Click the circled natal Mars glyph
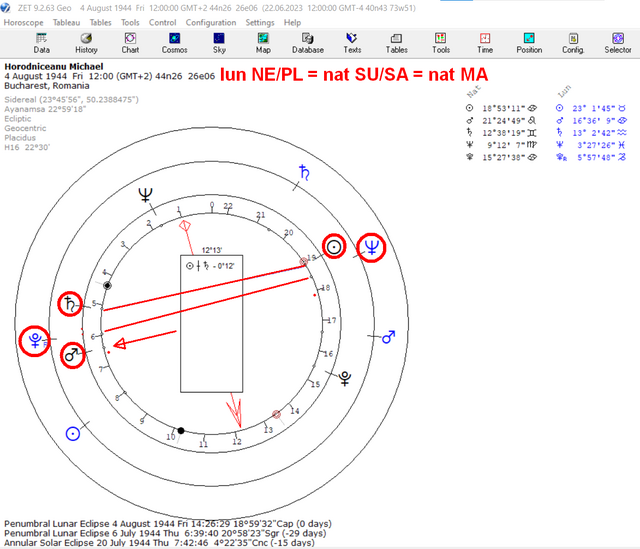The height and width of the screenshot is (549, 640). click(x=73, y=355)
